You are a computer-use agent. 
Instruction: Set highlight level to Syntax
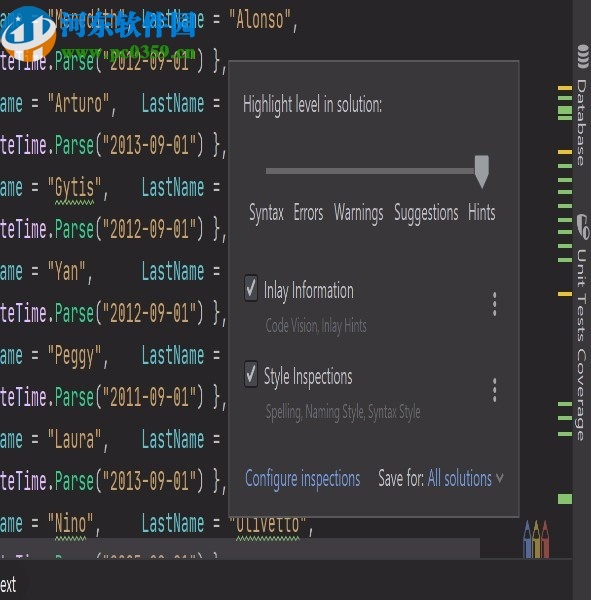point(266,212)
